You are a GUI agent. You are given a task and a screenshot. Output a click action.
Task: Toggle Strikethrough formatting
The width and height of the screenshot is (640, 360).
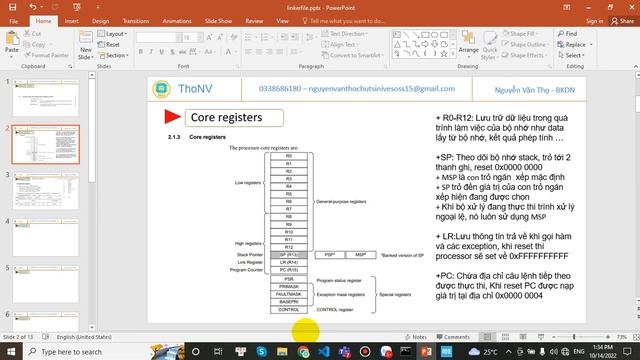182,52
